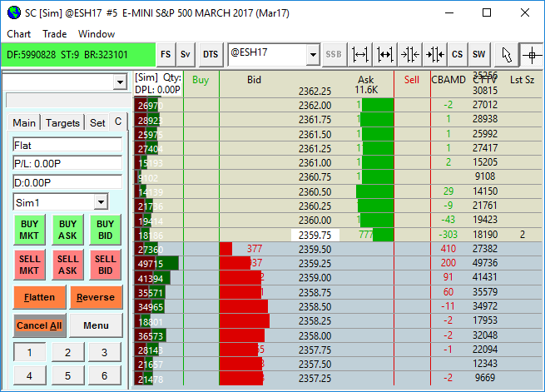
Task: Click the Sv save toolbar button
Action: [x=186, y=55]
